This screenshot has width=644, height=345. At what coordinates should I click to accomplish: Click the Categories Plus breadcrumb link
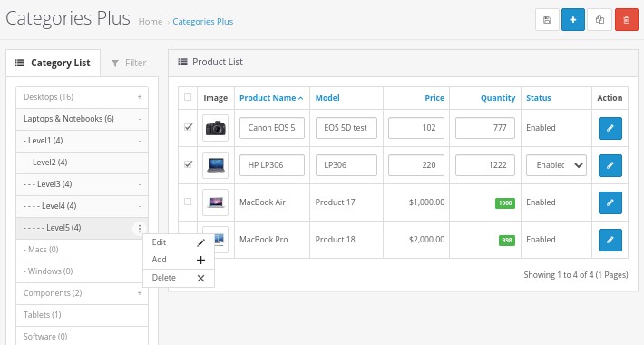point(203,22)
